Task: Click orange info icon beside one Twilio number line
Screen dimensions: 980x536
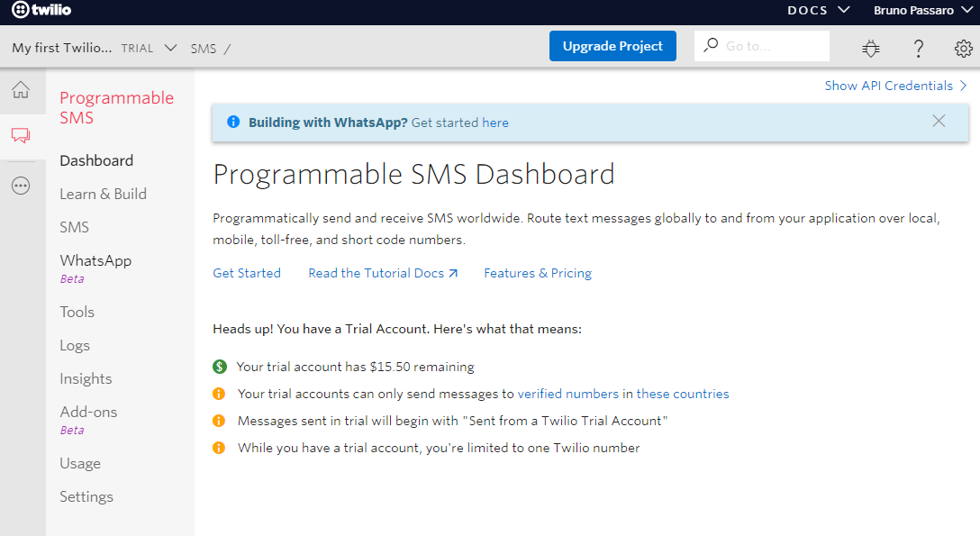Action: click(219, 448)
